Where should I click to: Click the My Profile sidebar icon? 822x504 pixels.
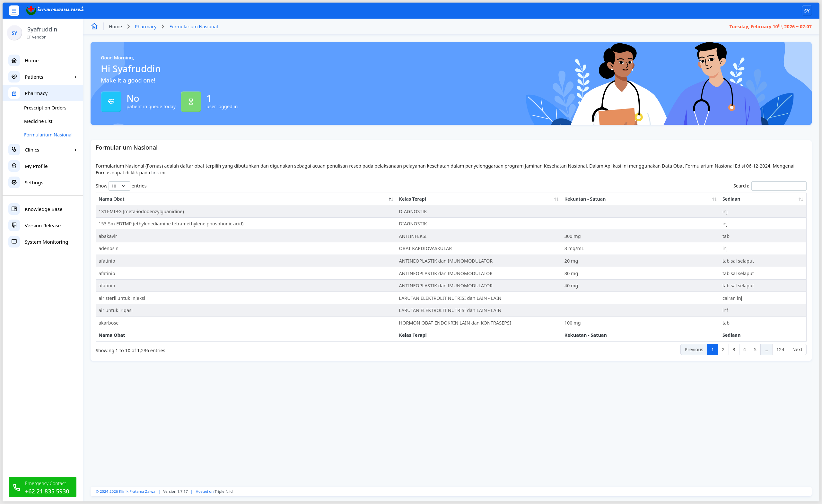click(x=14, y=166)
